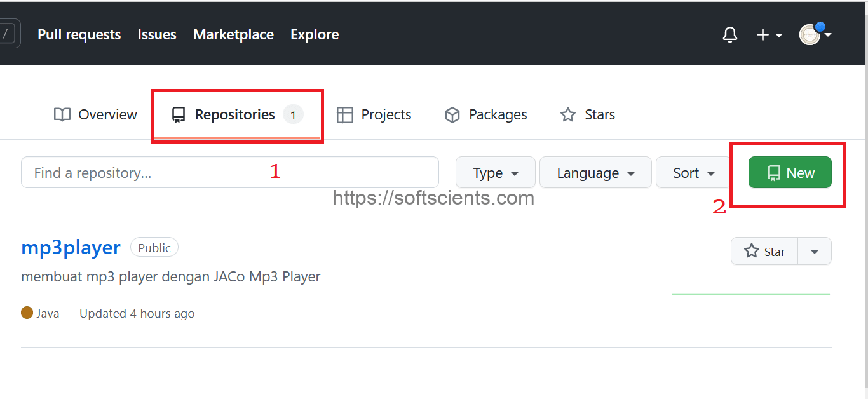Click the Overview book icon
Screen dimensions: 868x399
(x=62, y=114)
